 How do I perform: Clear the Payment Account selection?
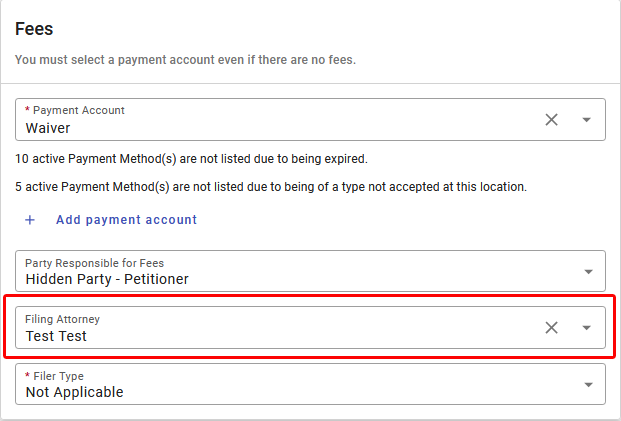tap(551, 120)
